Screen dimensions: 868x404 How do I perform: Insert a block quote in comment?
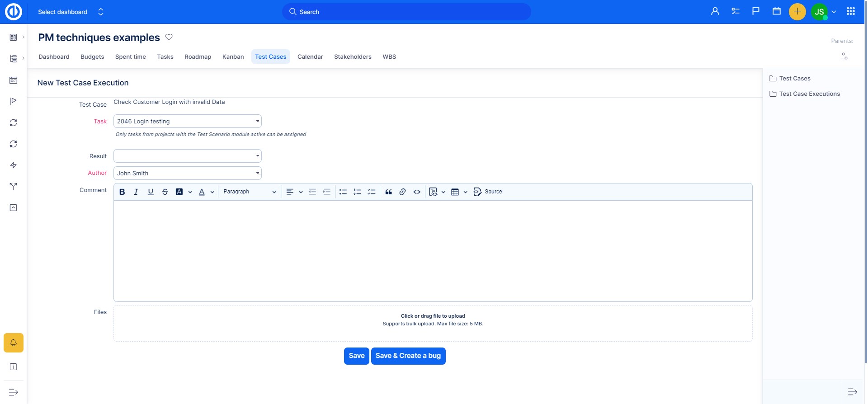click(388, 192)
